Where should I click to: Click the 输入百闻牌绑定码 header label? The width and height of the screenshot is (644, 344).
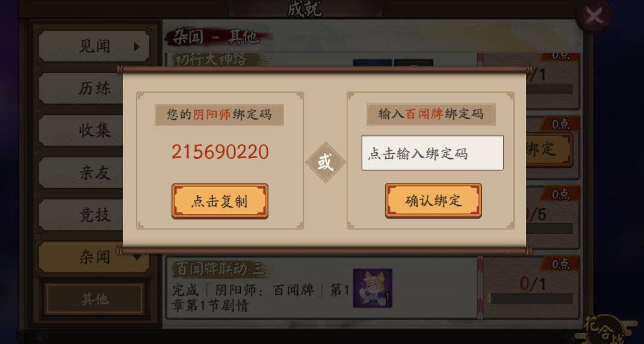pyautogui.click(x=431, y=114)
